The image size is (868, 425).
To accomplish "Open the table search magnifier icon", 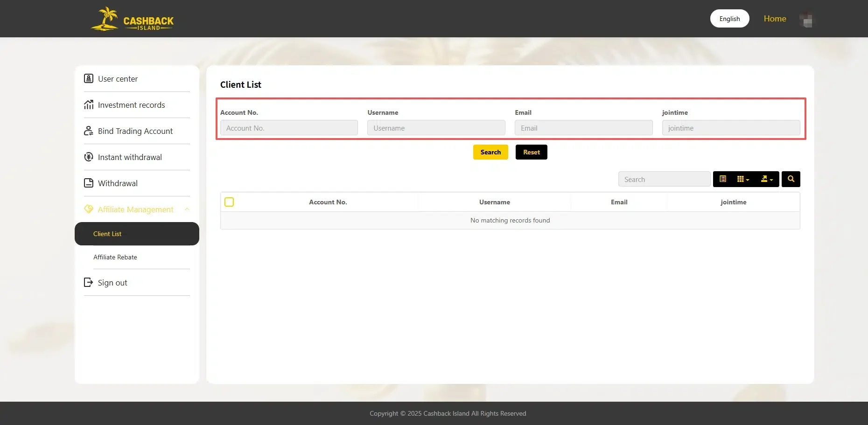I will pyautogui.click(x=791, y=179).
